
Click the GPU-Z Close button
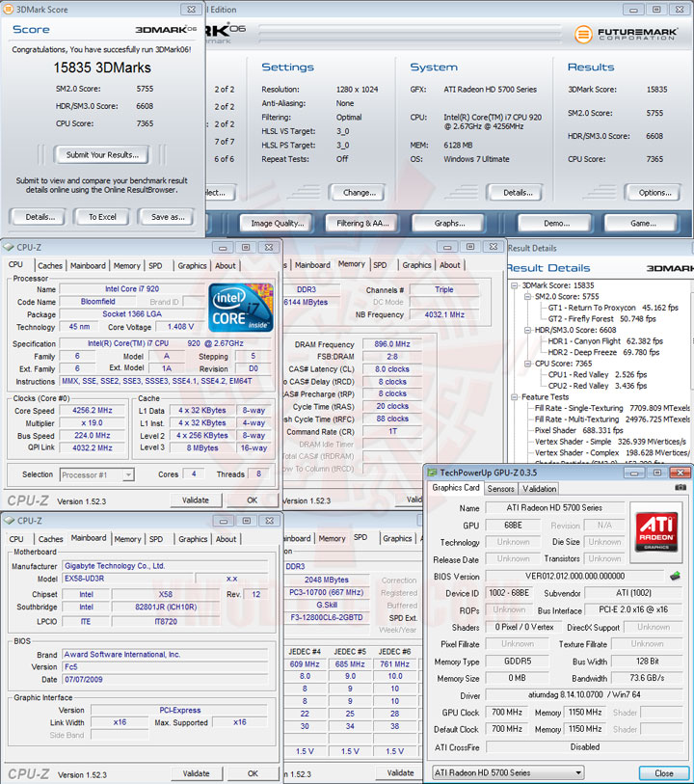coord(663,773)
